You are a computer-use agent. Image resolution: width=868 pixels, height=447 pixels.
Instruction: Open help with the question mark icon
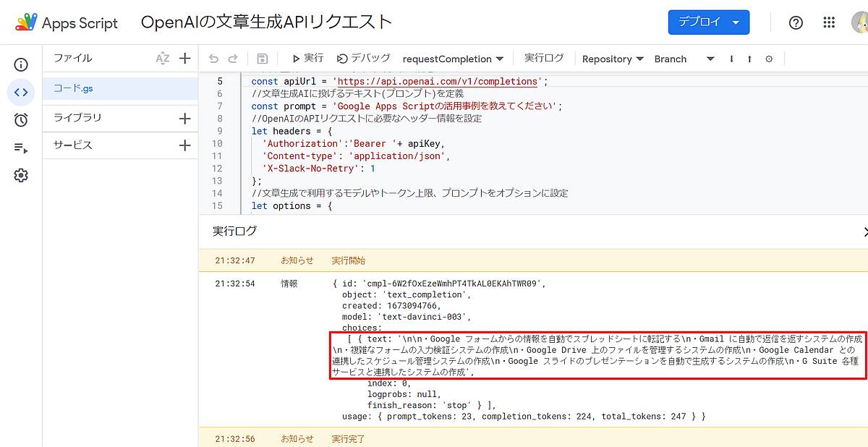click(796, 22)
